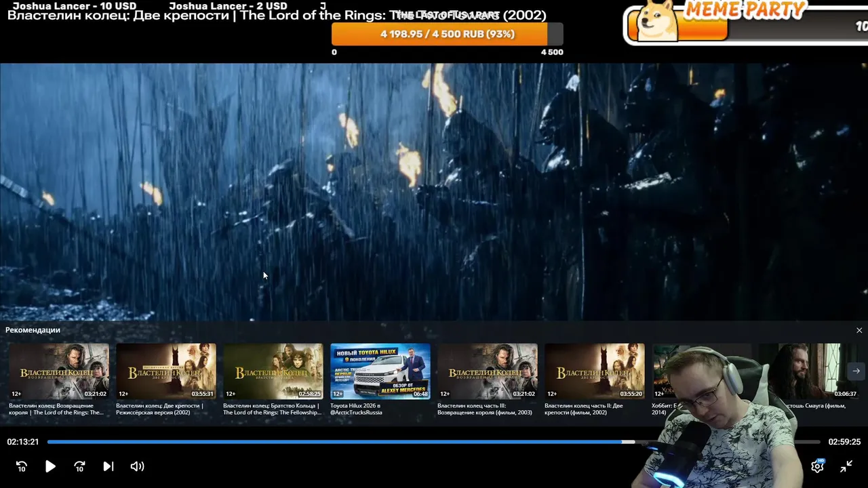Click 'Joshua Lancer - 2 USD' donation text

pyautogui.click(x=228, y=6)
